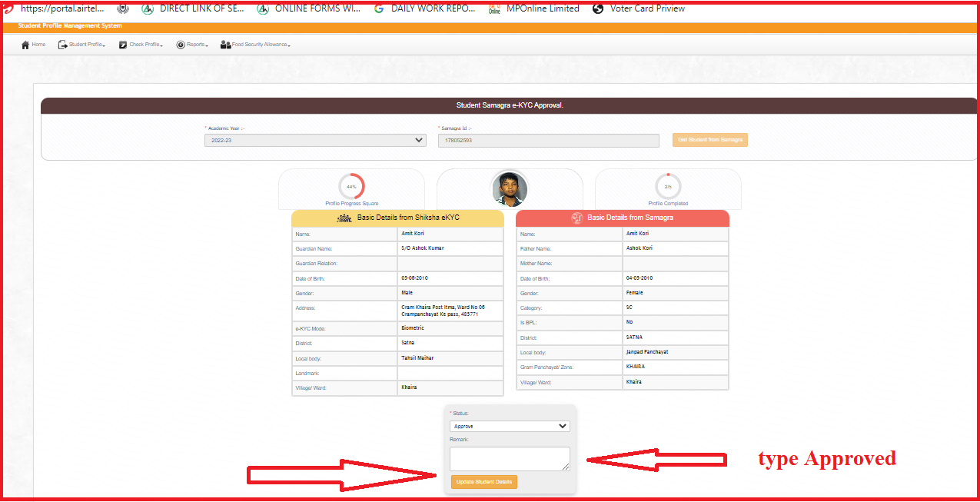Open the Student Profile menu

86,45
